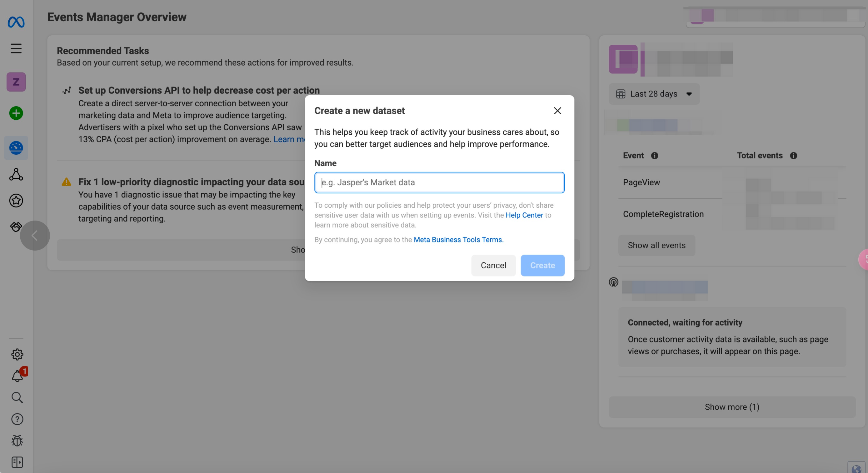Open the Meta Business Tools Terms link
This screenshot has height=473, width=868.
click(458, 240)
